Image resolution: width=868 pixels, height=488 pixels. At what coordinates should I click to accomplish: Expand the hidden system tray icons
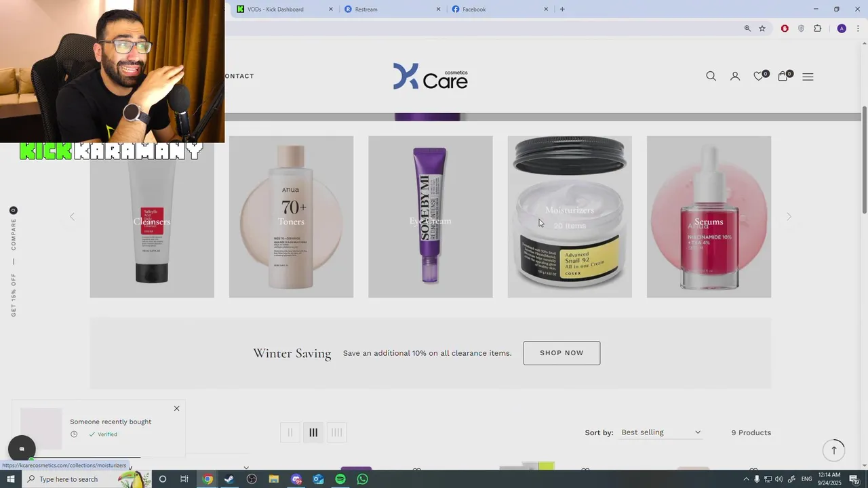746,479
